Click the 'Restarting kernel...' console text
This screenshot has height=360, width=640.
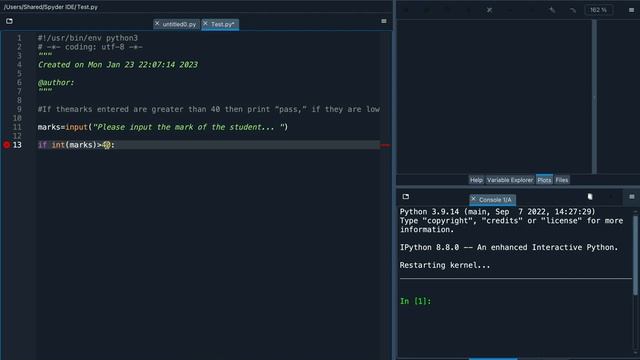coord(445,265)
